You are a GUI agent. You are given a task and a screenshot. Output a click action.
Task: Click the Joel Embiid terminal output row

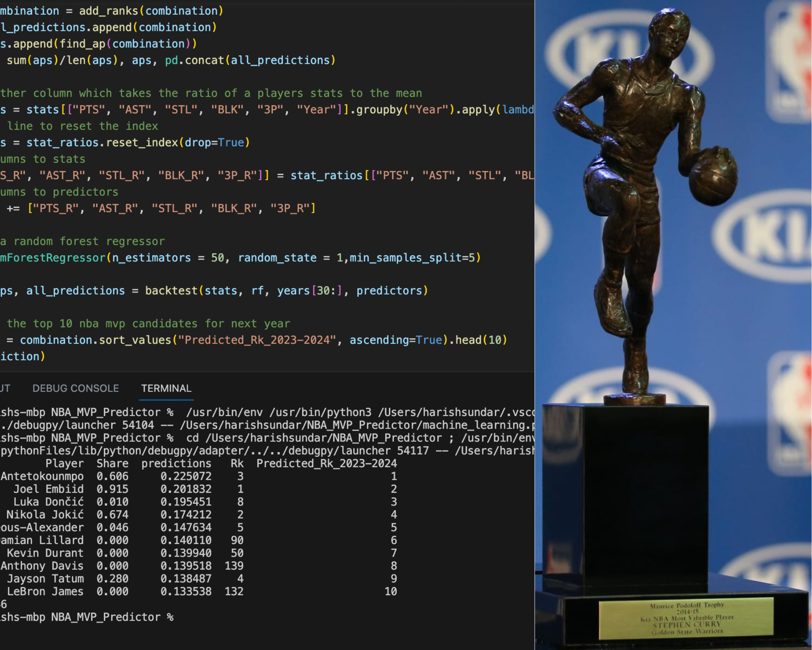click(x=49, y=489)
